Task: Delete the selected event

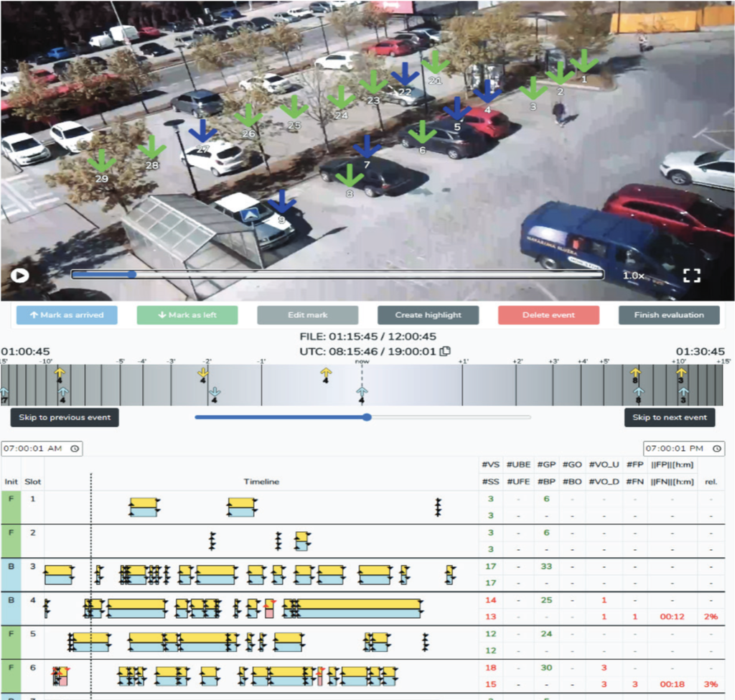Action: coord(548,315)
